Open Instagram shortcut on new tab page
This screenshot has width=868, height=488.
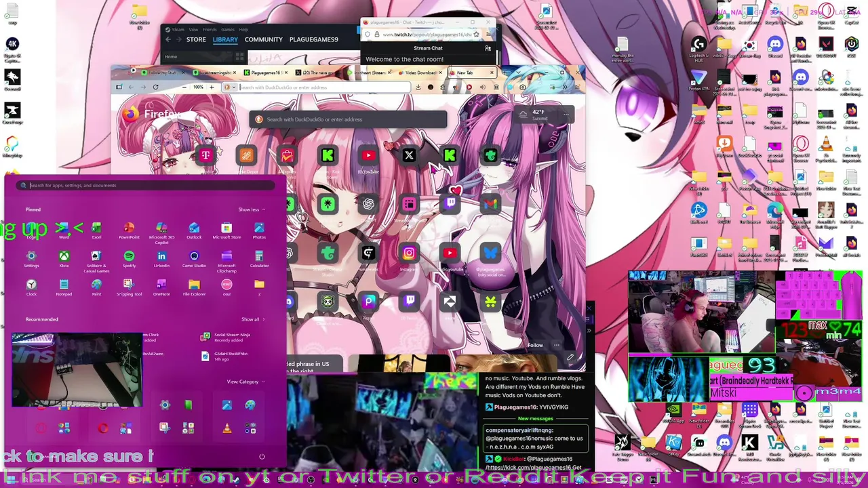(409, 253)
